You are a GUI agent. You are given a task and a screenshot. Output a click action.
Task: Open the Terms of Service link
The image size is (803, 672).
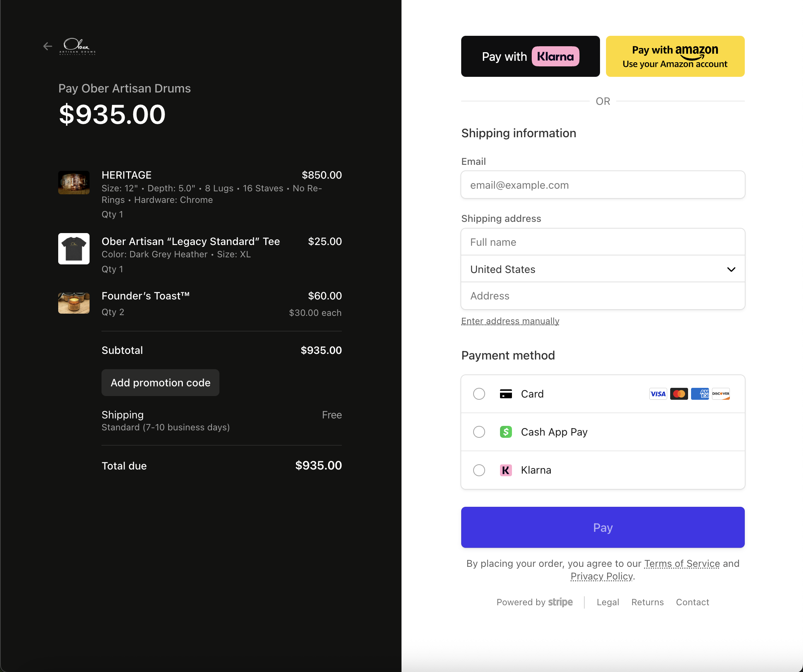[x=681, y=563]
